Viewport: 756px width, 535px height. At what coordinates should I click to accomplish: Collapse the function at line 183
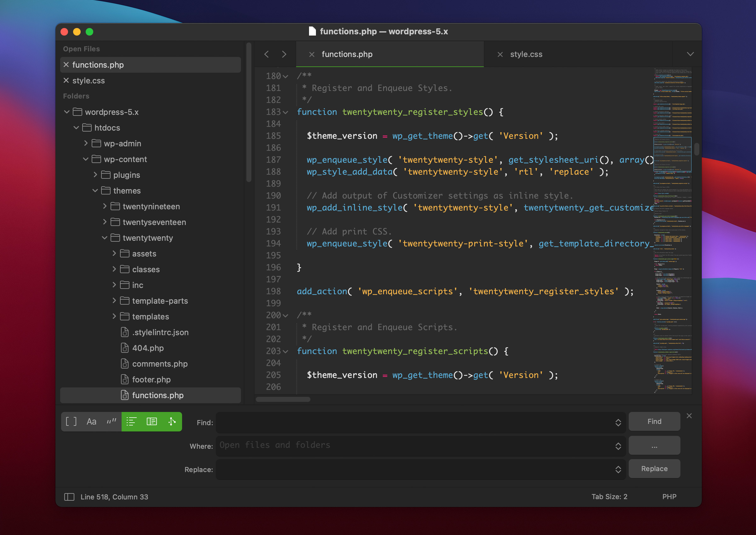285,112
